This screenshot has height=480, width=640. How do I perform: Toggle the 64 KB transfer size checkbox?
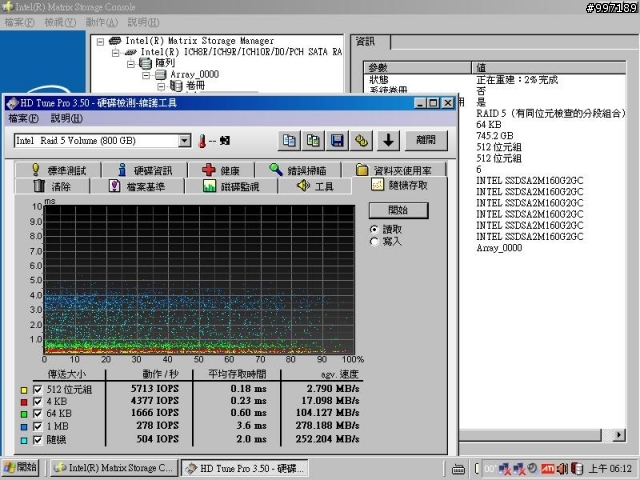point(38,414)
